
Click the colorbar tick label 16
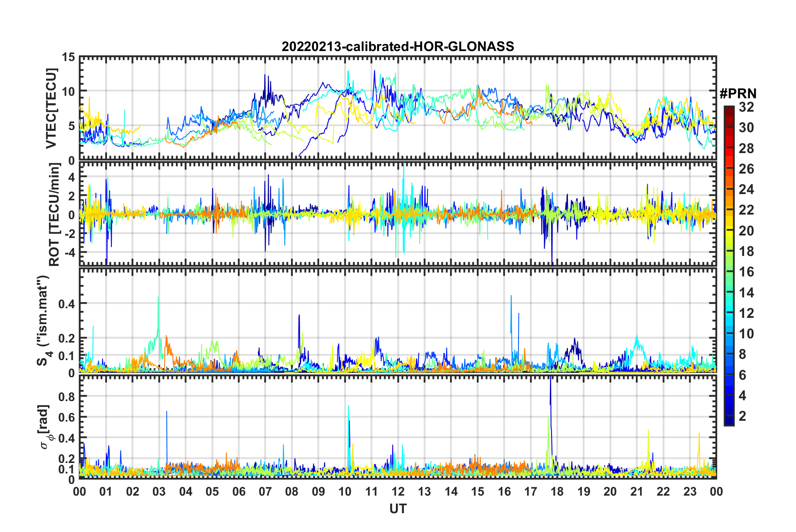[746, 272]
